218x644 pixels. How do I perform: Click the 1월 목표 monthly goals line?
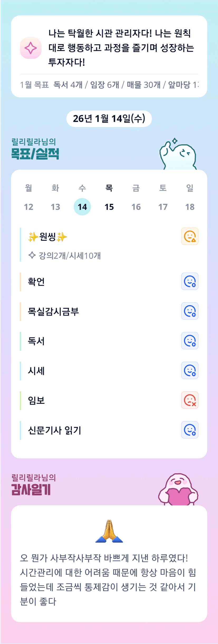point(109,85)
